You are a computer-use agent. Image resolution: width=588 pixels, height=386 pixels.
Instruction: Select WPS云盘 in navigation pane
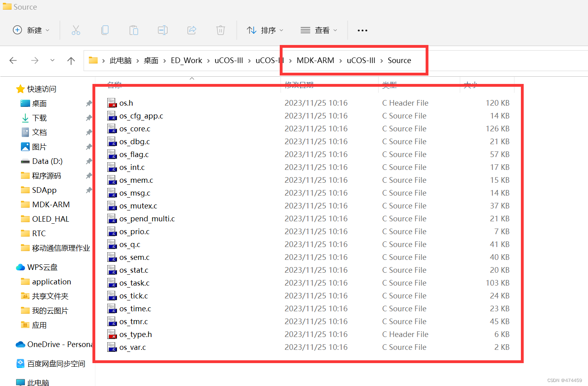[42, 268]
